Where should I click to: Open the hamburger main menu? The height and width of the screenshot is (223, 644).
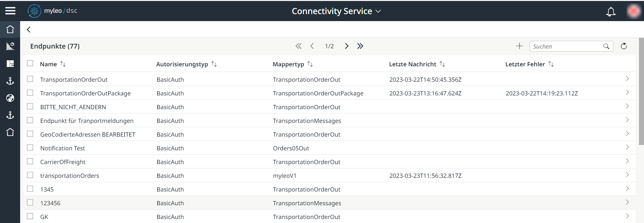(x=10, y=11)
